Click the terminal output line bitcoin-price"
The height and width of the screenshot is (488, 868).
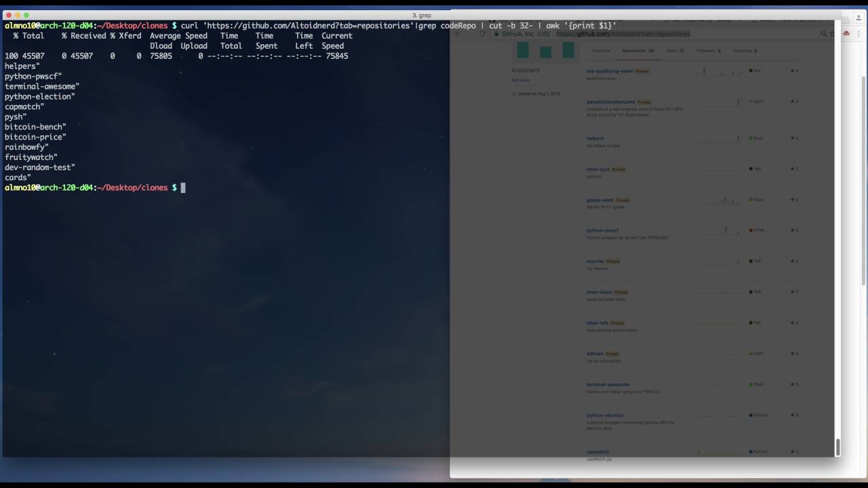pos(35,137)
